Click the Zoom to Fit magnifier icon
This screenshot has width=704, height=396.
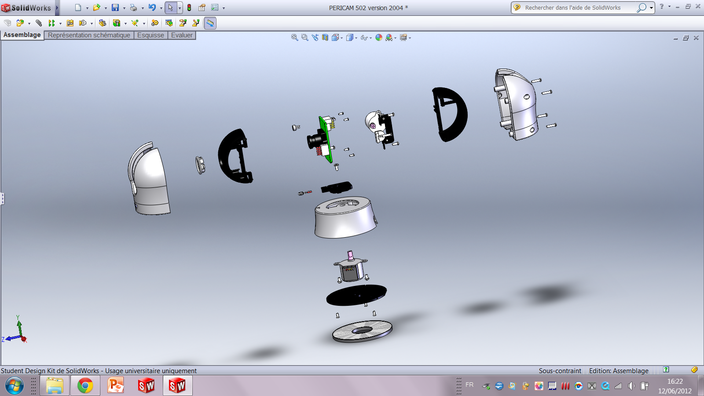295,38
